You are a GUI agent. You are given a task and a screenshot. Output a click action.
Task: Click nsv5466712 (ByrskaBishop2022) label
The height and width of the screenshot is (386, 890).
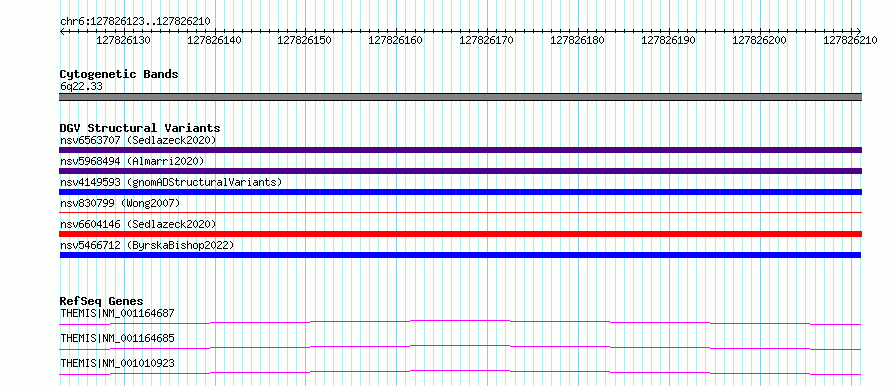pos(147,245)
